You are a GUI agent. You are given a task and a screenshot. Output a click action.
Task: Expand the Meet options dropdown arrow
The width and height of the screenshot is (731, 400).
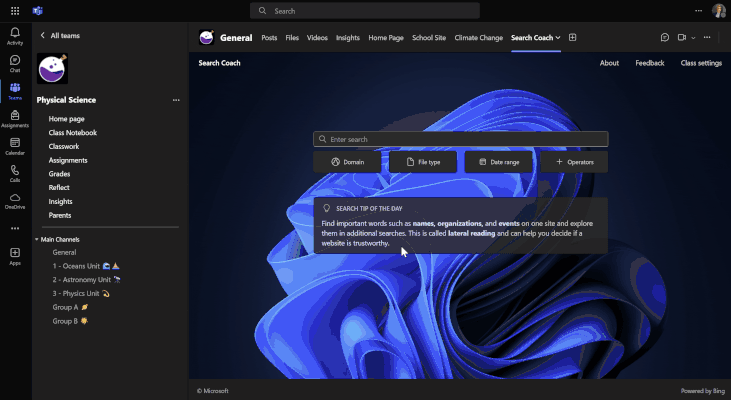pos(693,38)
